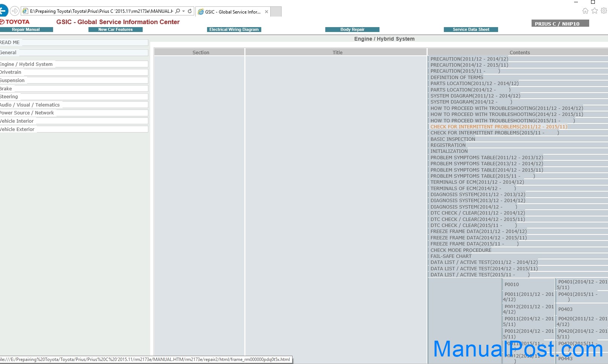Open BASIC INSPECTION link
The height and width of the screenshot is (364, 608).
pos(453,139)
